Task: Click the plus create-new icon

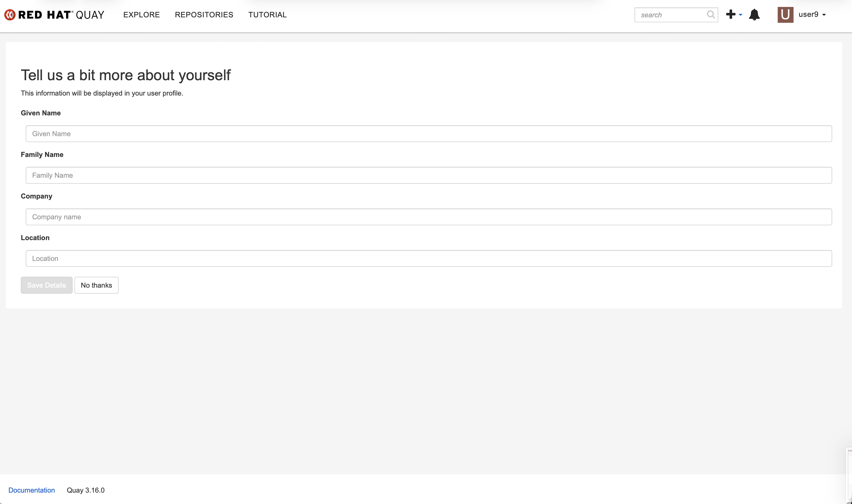Action: (730, 14)
